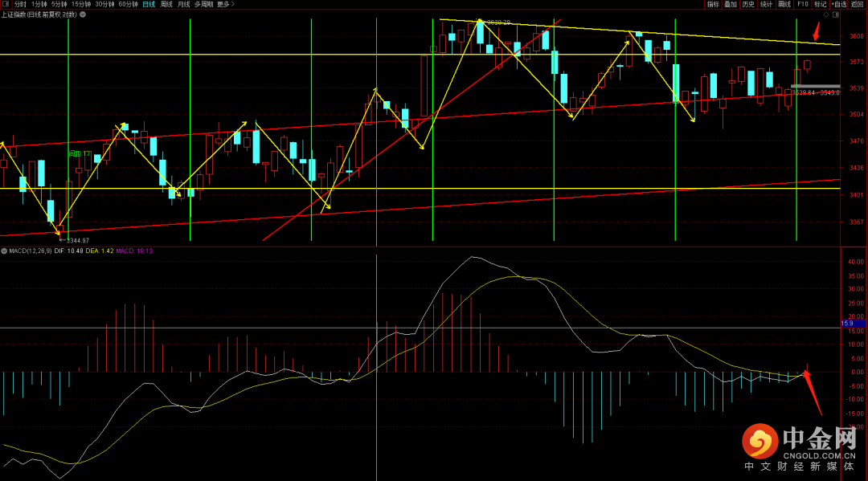
Task: Open the 指标 indicators panel
Action: (x=713, y=4)
